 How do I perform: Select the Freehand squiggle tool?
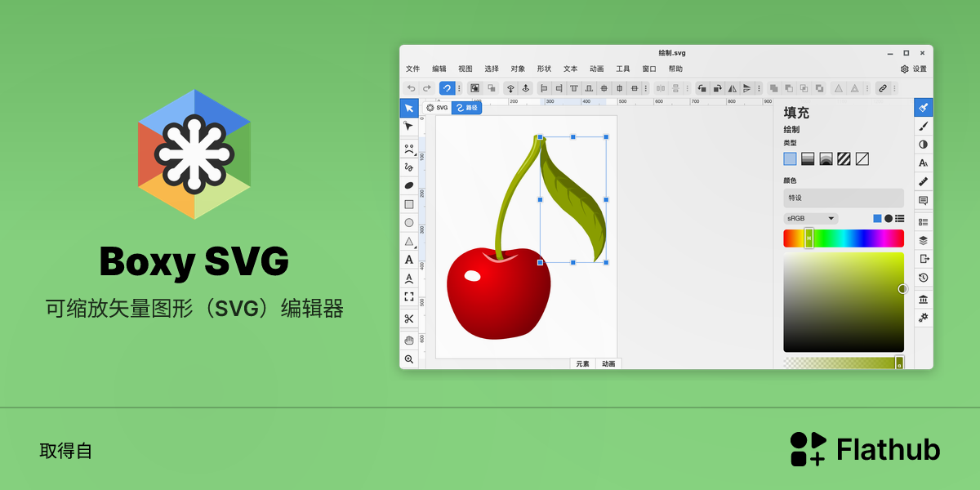coord(409,167)
